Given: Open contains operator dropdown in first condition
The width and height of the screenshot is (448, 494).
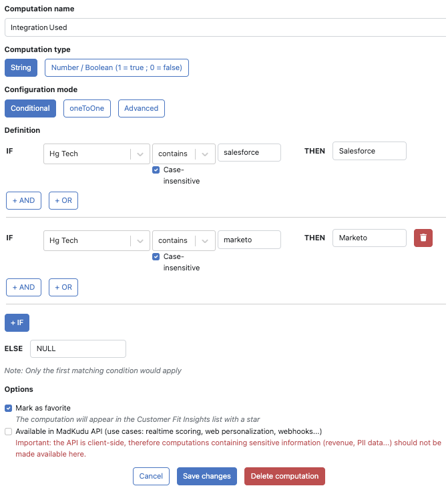Looking at the screenshot, I should point(184,154).
